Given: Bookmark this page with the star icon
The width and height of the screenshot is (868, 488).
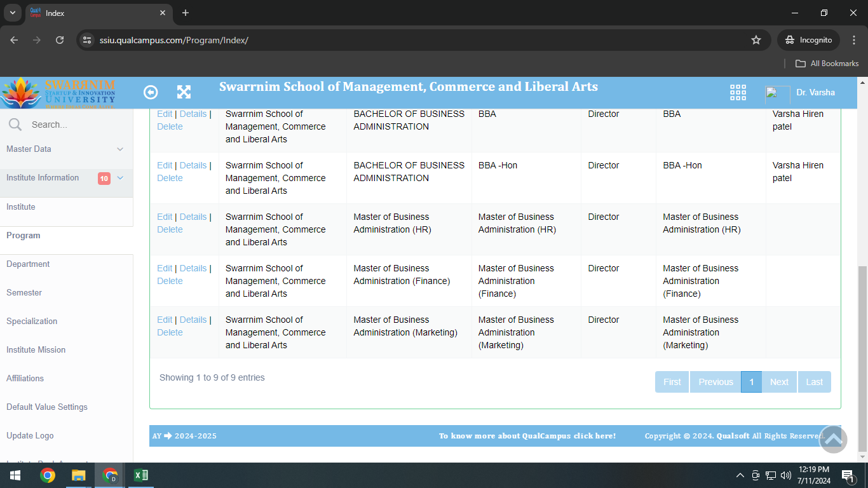Looking at the screenshot, I should 756,40.
